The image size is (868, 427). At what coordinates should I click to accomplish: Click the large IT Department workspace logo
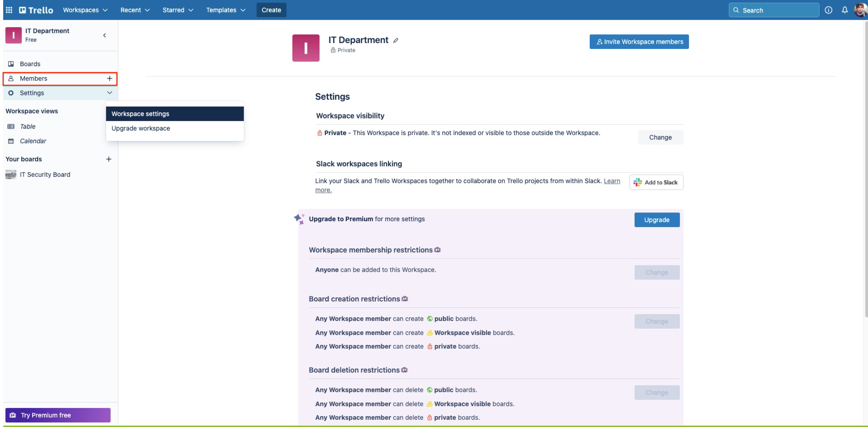point(306,48)
